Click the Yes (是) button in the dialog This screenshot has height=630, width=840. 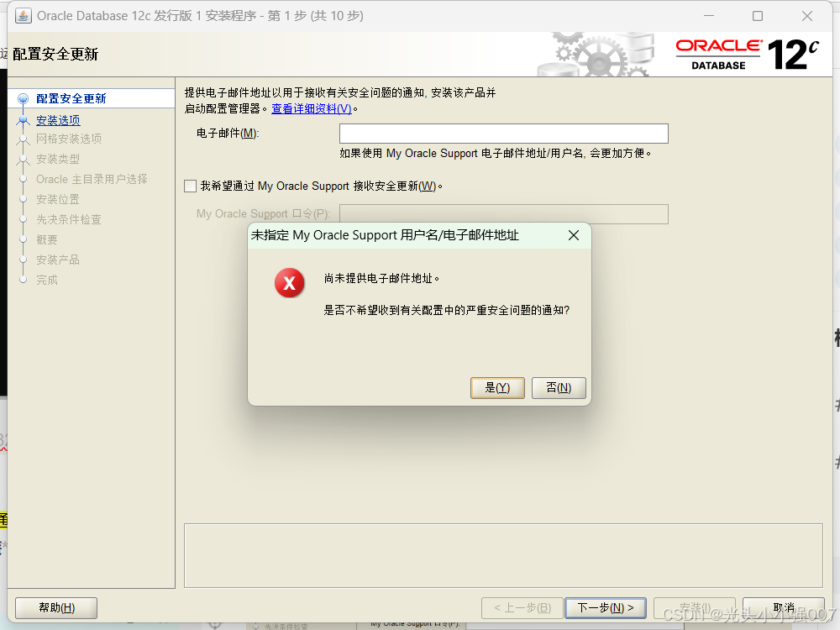coord(497,388)
